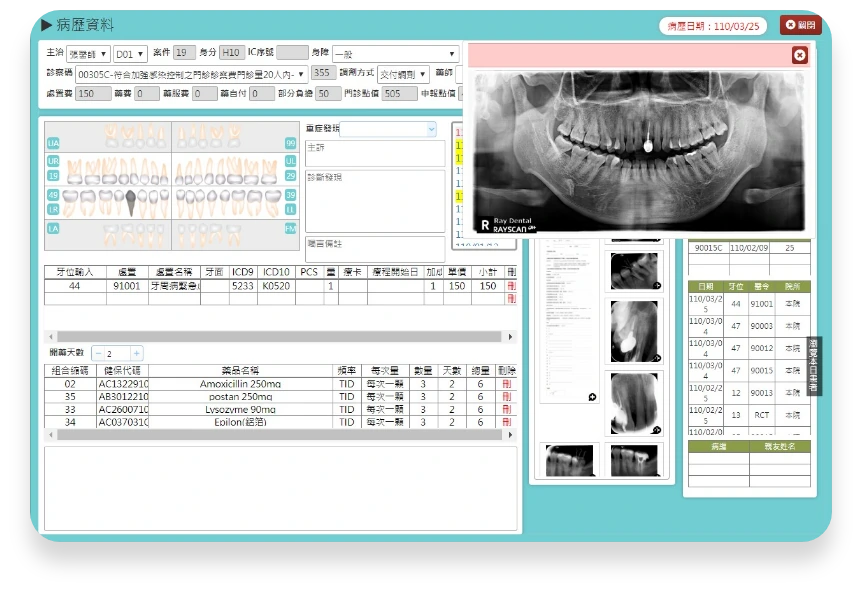Click the LA badge on tooth chart
The image size is (862, 592).
tap(53, 229)
